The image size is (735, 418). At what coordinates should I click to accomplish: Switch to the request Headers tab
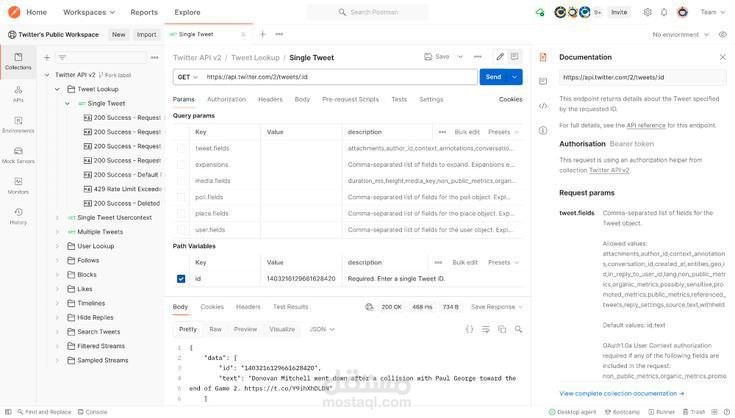click(270, 99)
